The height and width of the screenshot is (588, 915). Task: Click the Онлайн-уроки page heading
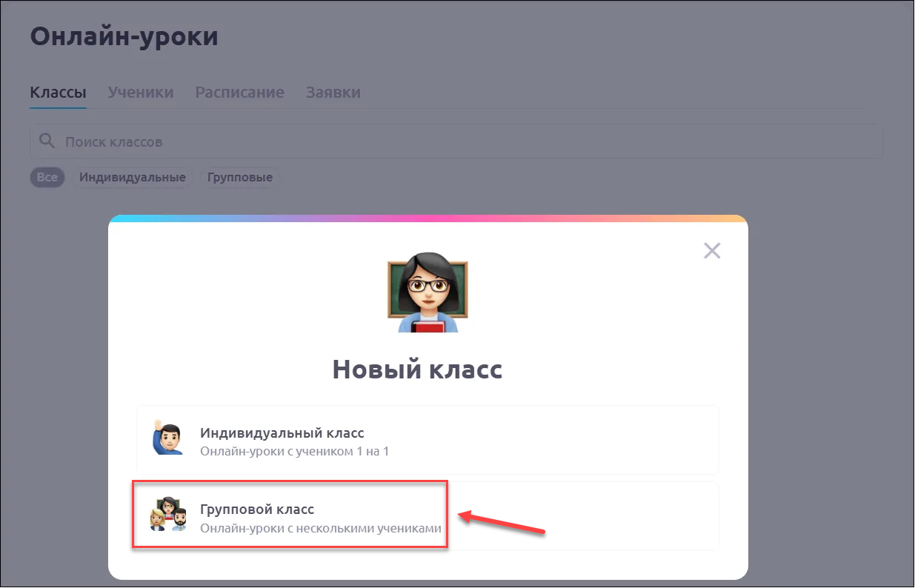click(124, 36)
